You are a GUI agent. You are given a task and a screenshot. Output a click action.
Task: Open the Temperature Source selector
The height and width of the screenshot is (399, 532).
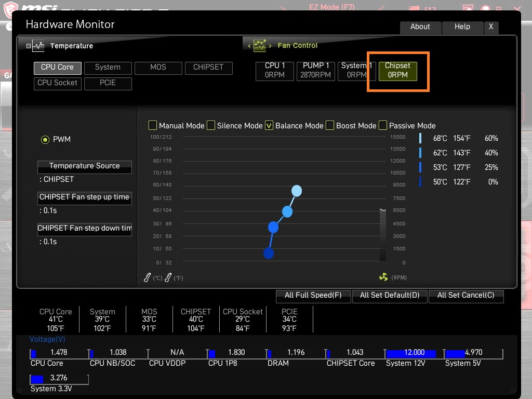[85, 167]
